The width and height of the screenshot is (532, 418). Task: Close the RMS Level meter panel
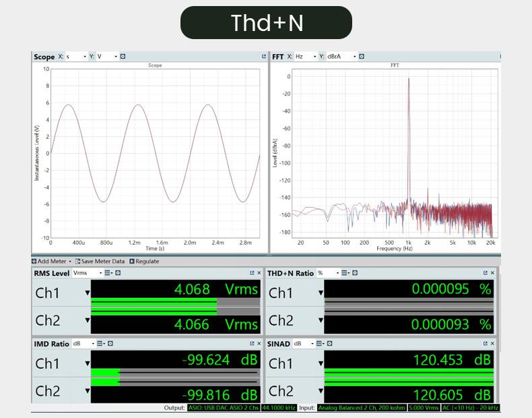pos(259,273)
